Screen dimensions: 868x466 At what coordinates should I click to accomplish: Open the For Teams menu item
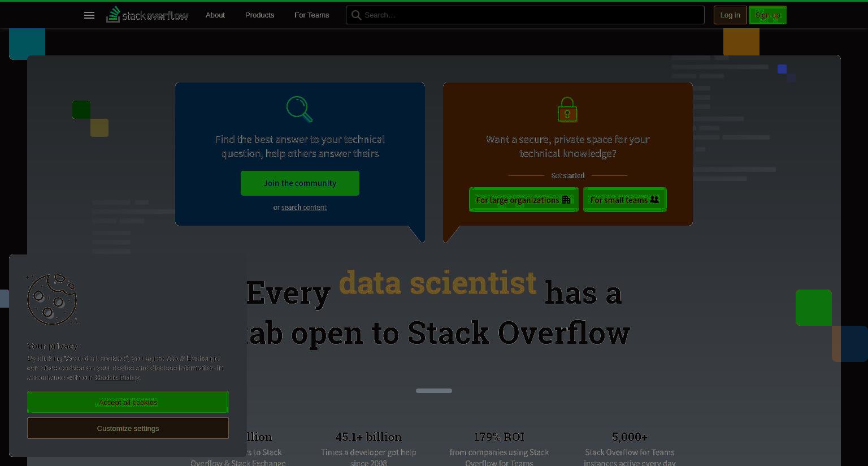click(311, 15)
